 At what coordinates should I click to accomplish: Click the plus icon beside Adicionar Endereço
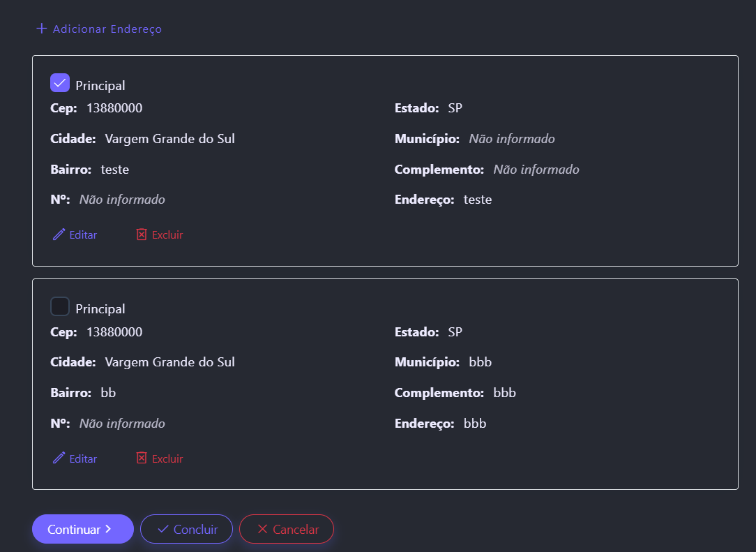[x=42, y=29]
